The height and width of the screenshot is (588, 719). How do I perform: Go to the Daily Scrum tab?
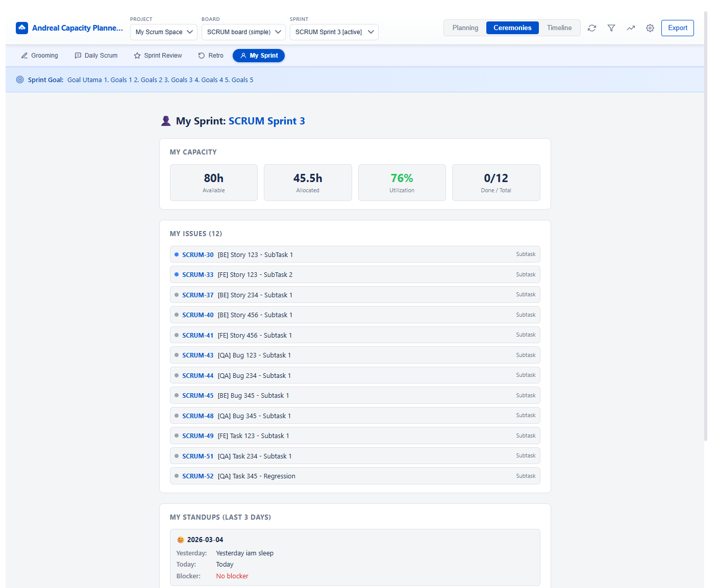pos(96,56)
